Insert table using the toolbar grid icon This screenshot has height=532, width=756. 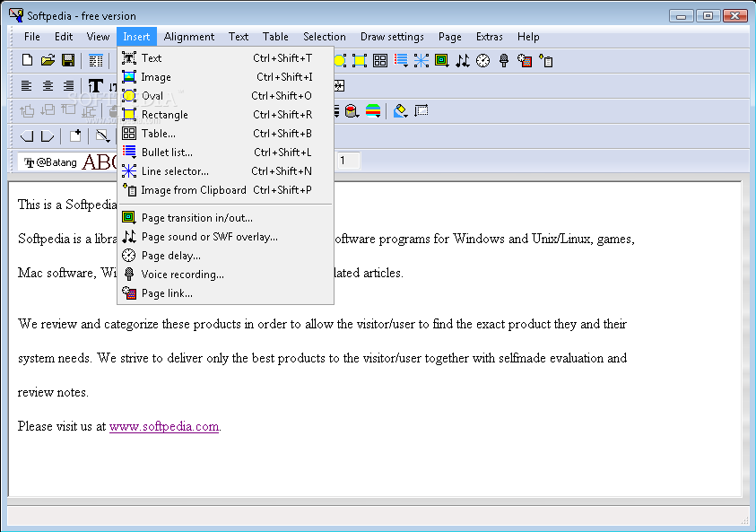click(x=380, y=60)
